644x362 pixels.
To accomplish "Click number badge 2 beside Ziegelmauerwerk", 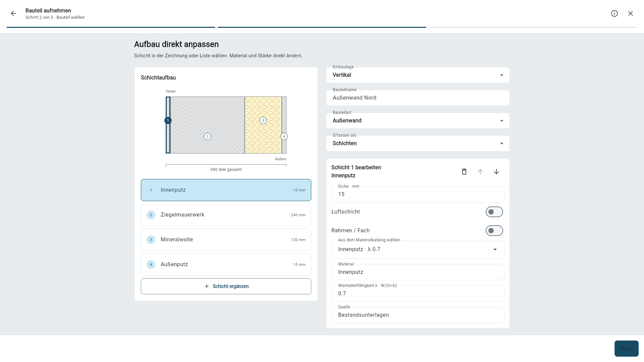I will pos(151,215).
